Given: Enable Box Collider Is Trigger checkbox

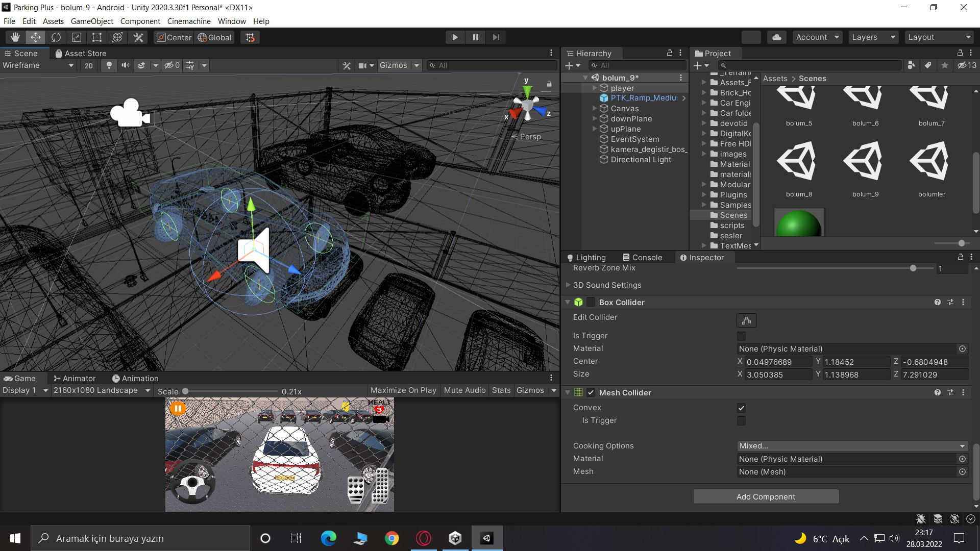Looking at the screenshot, I should (x=741, y=336).
